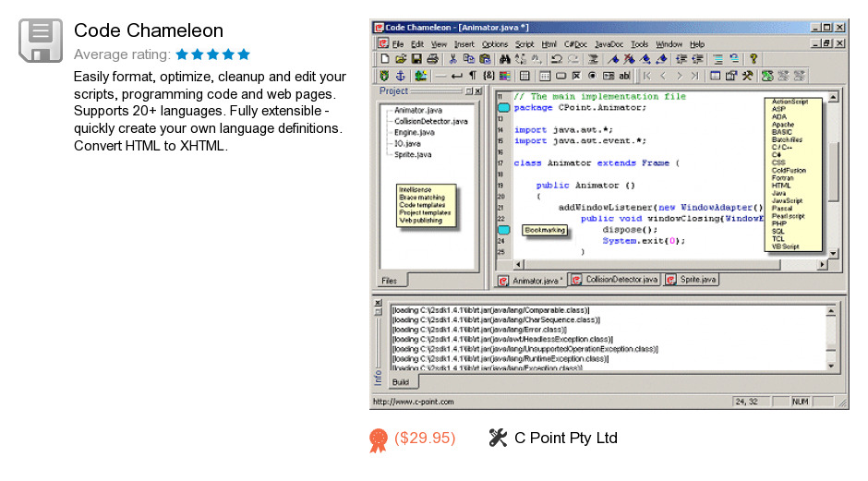Screen dimensions: 868x481
Task: Close the Project panel
Action: (478, 91)
